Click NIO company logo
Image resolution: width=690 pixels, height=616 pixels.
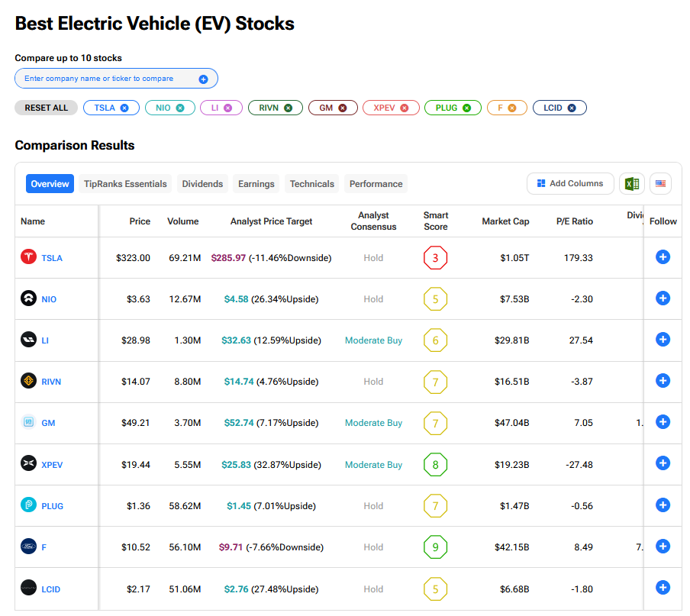(x=28, y=298)
